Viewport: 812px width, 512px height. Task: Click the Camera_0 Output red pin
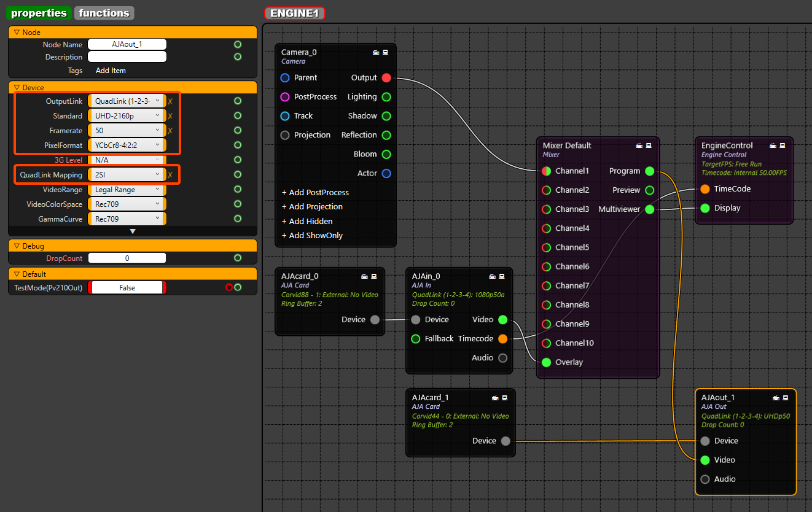[386, 78]
